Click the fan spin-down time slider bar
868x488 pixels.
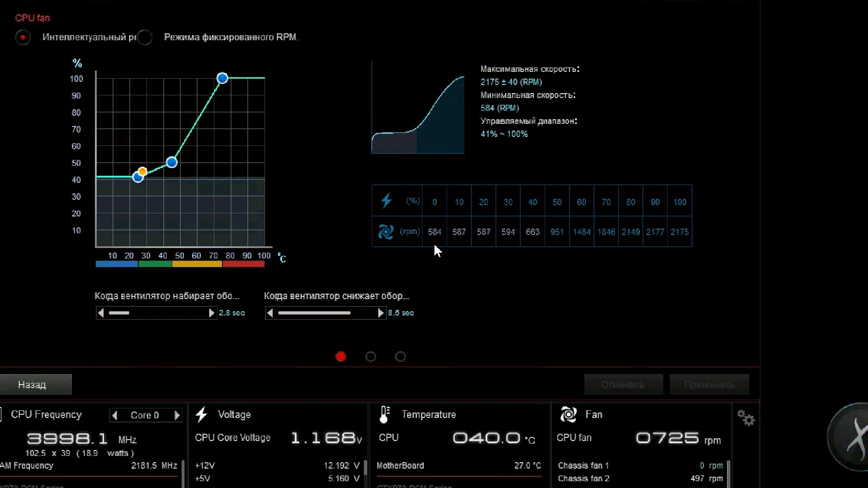314,313
